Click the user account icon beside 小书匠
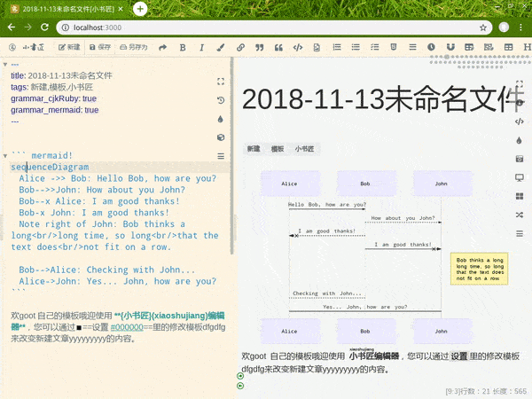The image size is (532, 399). click(12, 47)
